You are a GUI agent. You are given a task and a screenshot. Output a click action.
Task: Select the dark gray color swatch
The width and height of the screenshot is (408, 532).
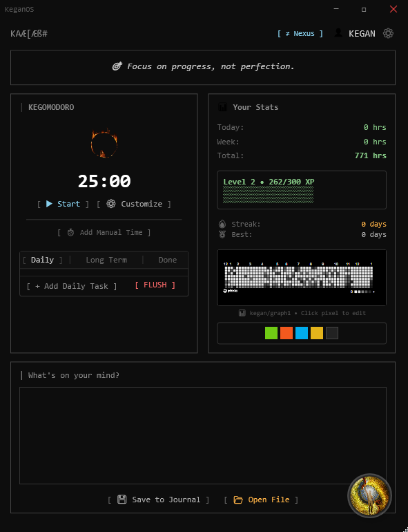coord(332,333)
